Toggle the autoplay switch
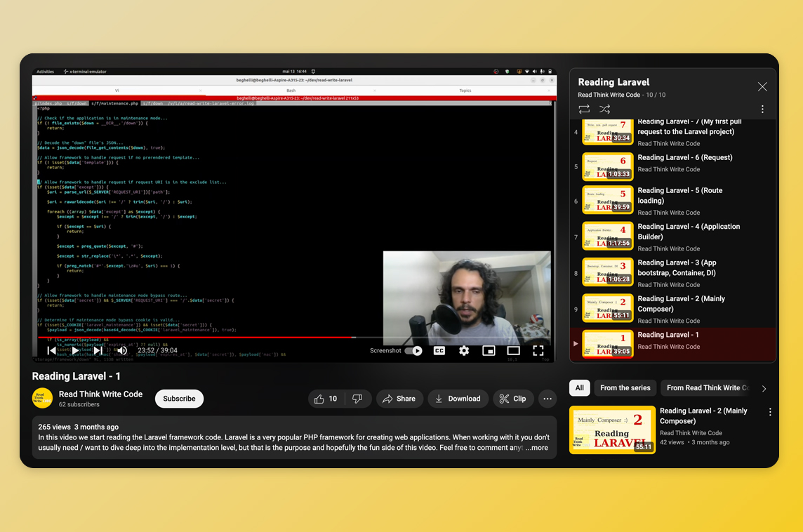Viewport: 803px width, 532px height. tap(413, 351)
